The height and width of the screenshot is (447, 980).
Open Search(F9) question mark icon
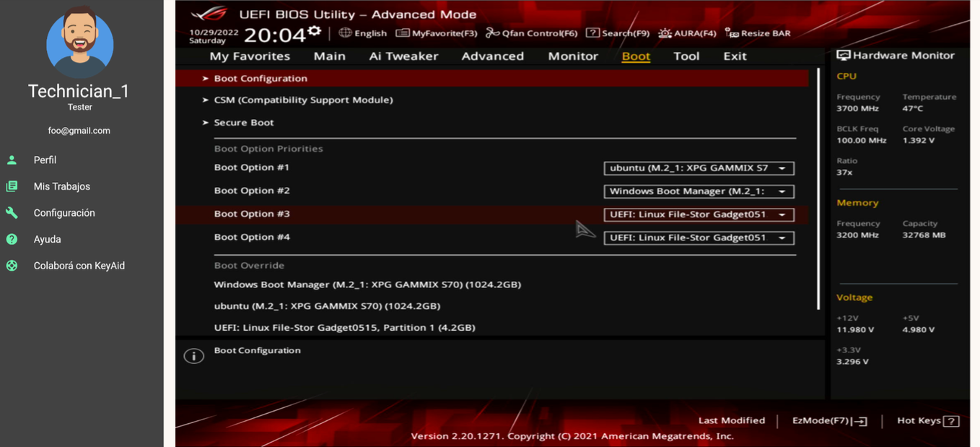point(592,33)
